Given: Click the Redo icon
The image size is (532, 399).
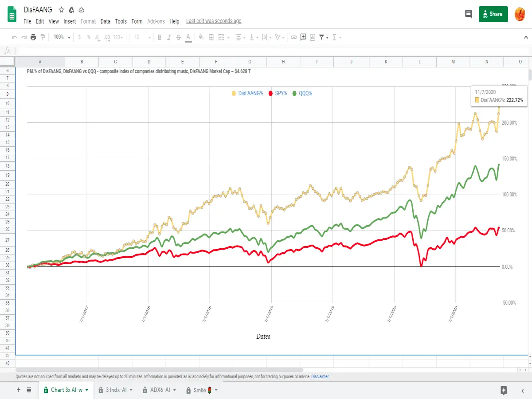Looking at the screenshot, I should [24, 37].
